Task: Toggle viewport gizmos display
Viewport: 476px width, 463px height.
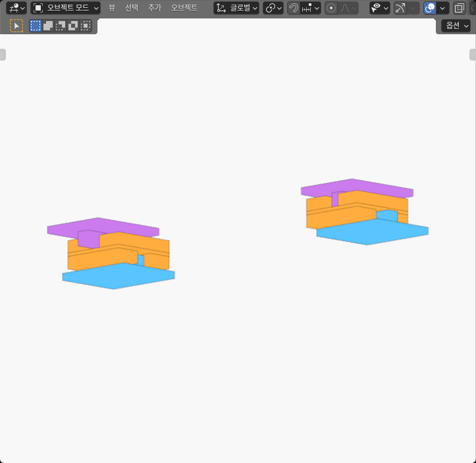Action: 400,8
